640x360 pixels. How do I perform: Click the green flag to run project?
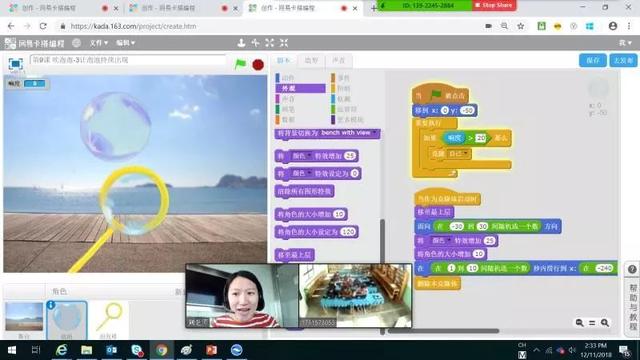pos(240,64)
